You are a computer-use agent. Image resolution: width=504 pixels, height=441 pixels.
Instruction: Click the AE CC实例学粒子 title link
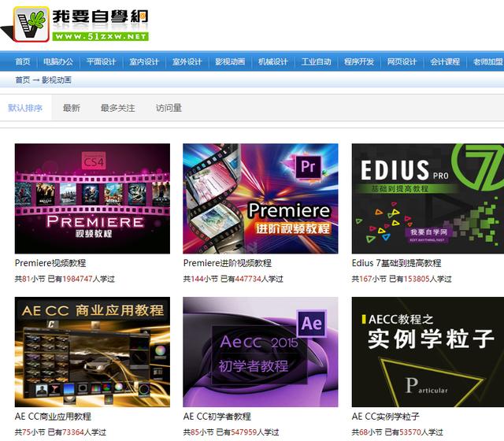click(385, 417)
